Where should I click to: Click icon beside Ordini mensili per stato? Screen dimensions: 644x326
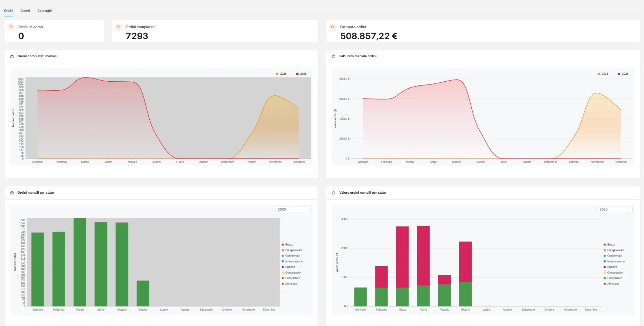coord(12,193)
